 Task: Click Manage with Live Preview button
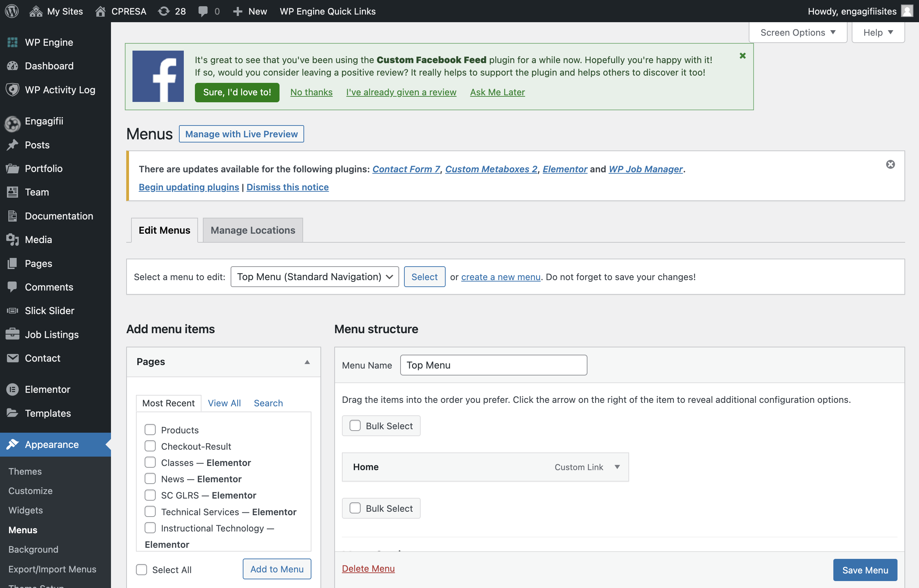(x=241, y=133)
